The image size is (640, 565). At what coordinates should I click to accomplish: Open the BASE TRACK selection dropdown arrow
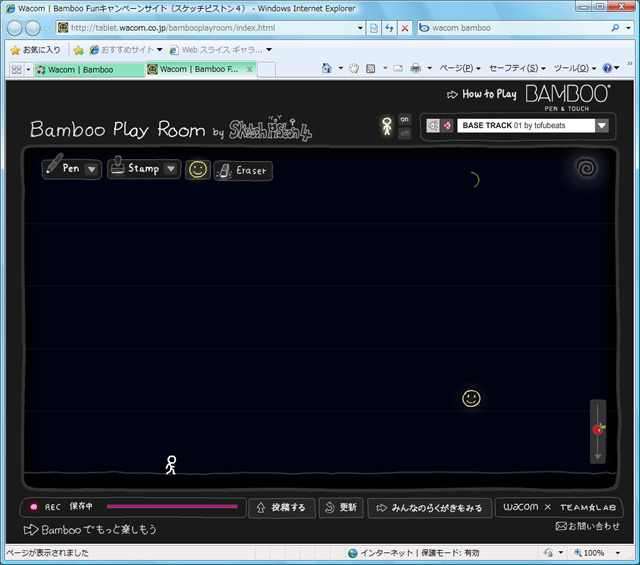click(602, 125)
